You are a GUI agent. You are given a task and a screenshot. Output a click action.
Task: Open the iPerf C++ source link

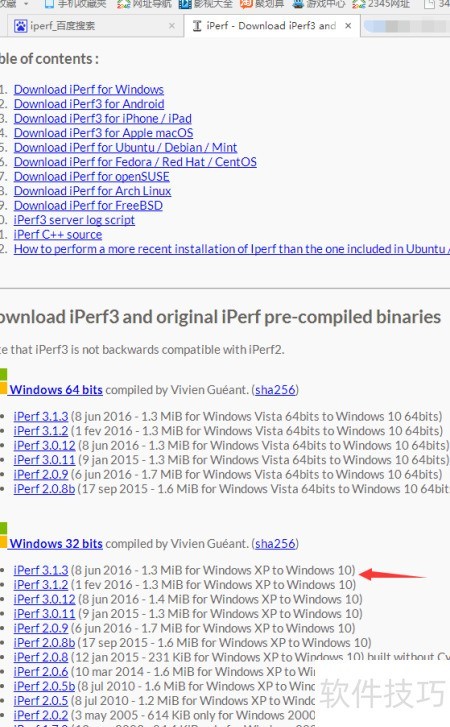coord(58,235)
